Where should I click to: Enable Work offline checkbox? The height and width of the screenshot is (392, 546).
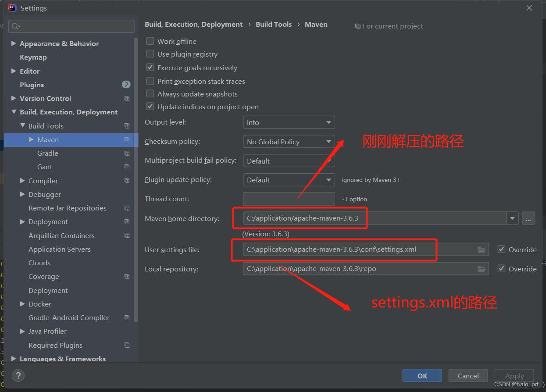150,41
